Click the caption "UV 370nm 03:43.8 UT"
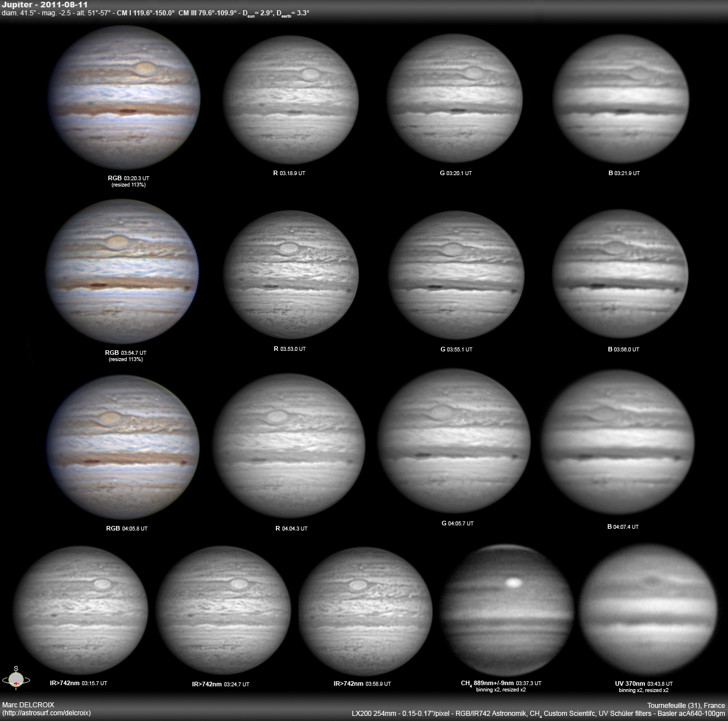728x721 pixels. [x=644, y=683]
